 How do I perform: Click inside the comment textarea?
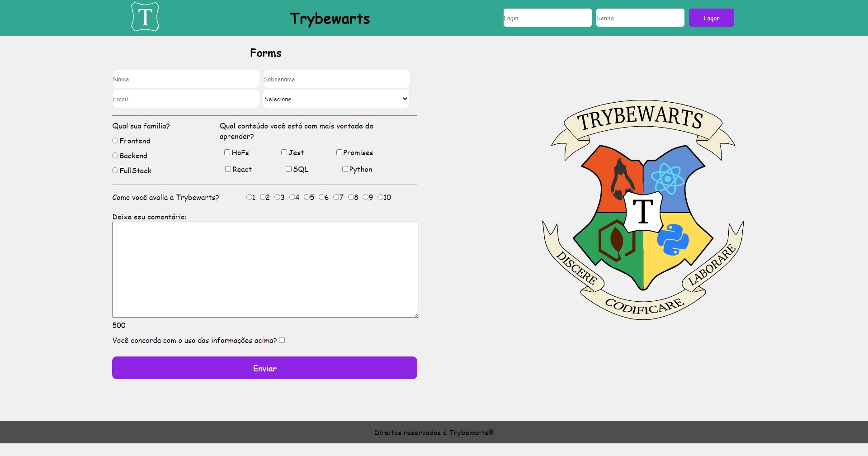(265, 270)
